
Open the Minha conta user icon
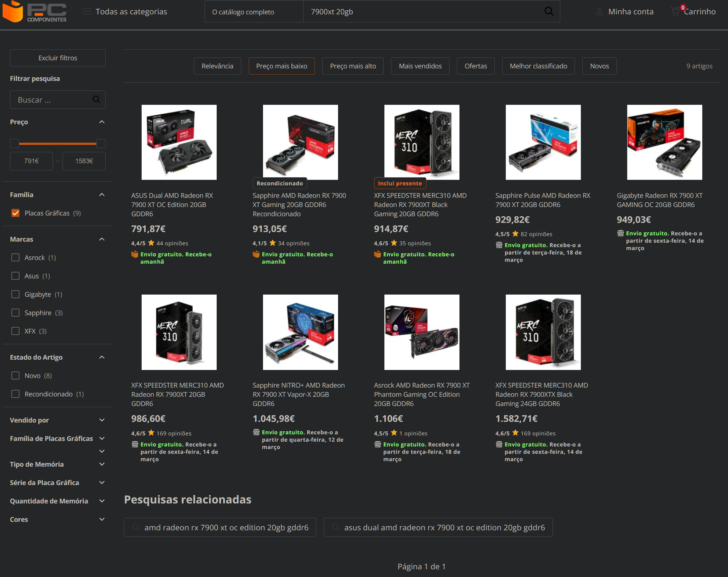pos(599,12)
